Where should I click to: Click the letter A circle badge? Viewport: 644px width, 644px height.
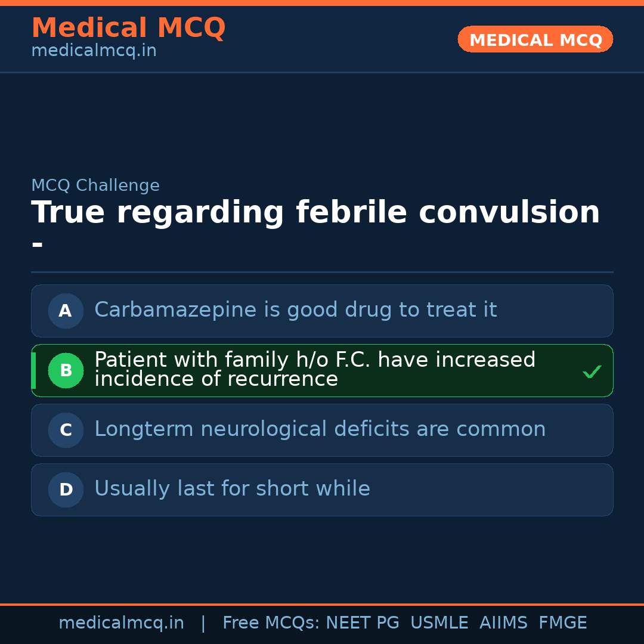pyautogui.click(x=66, y=311)
